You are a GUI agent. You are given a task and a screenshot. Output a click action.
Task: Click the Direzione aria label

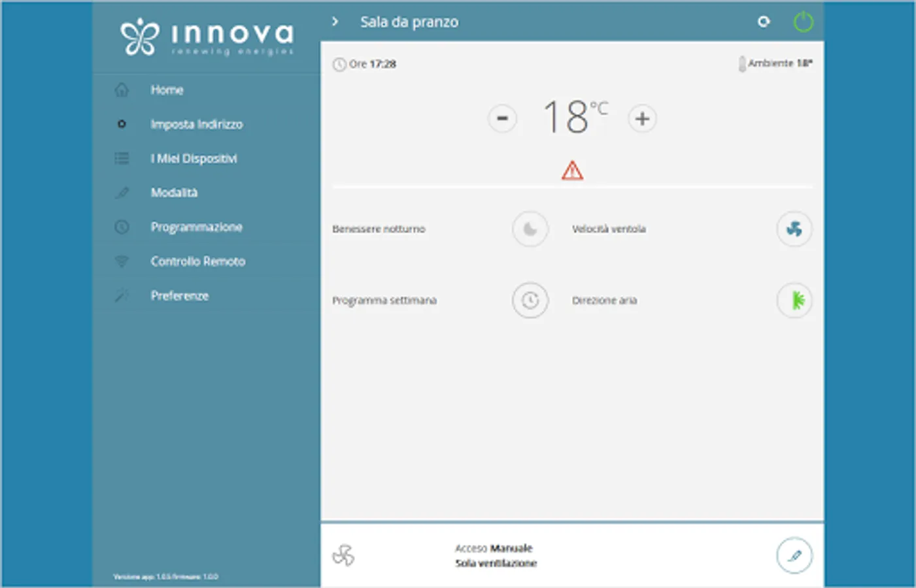(x=604, y=301)
